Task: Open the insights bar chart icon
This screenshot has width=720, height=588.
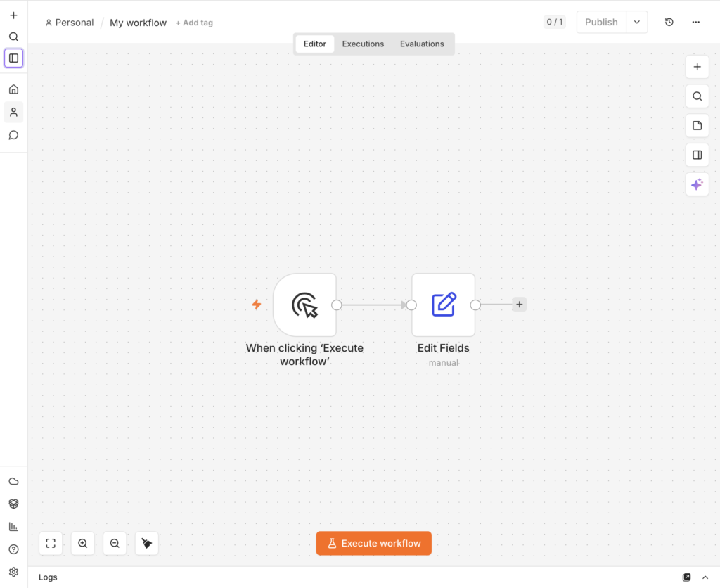Action: (14, 526)
